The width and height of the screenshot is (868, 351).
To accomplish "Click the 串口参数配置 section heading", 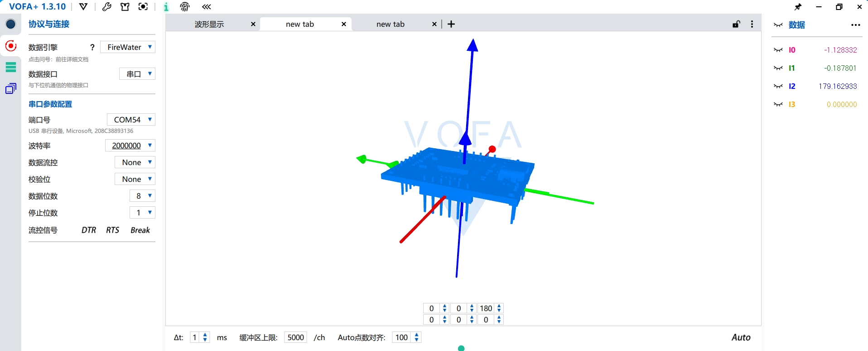I will [x=50, y=104].
